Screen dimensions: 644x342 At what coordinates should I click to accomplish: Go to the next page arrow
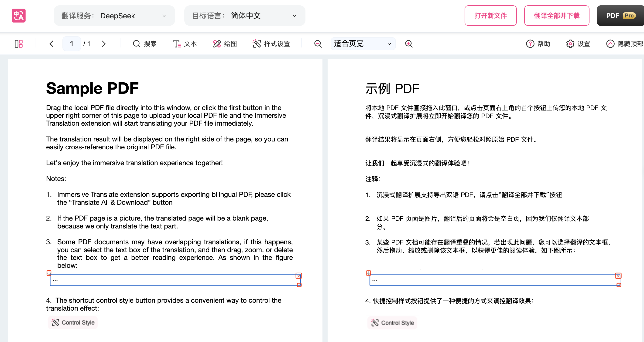coord(103,44)
